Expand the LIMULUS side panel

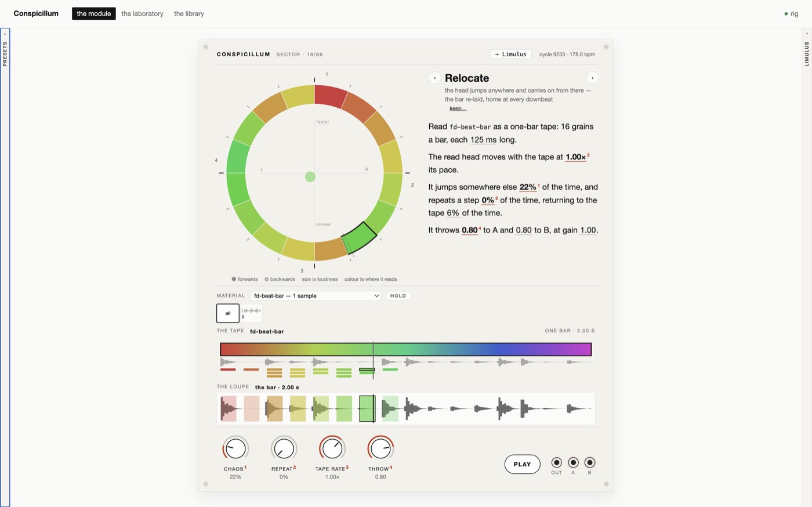click(807, 267)
